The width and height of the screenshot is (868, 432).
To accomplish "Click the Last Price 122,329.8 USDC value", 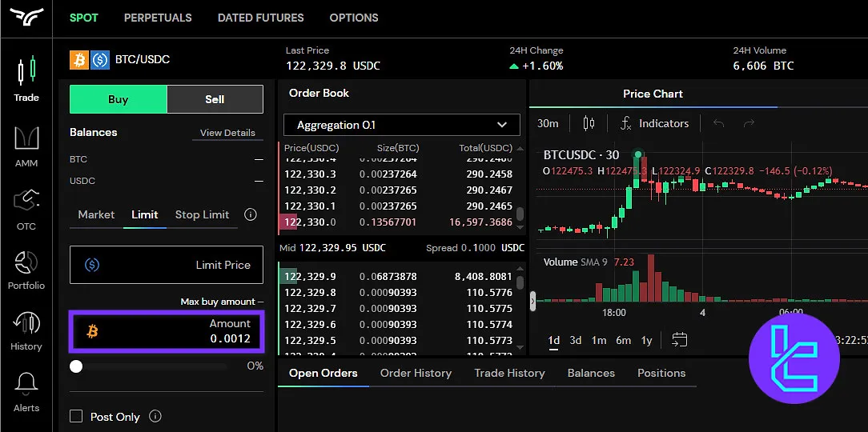I will click(332, 66).
